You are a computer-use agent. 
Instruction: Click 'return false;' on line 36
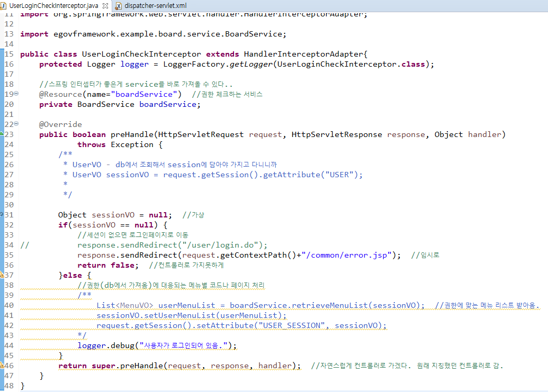click(108, 265)
